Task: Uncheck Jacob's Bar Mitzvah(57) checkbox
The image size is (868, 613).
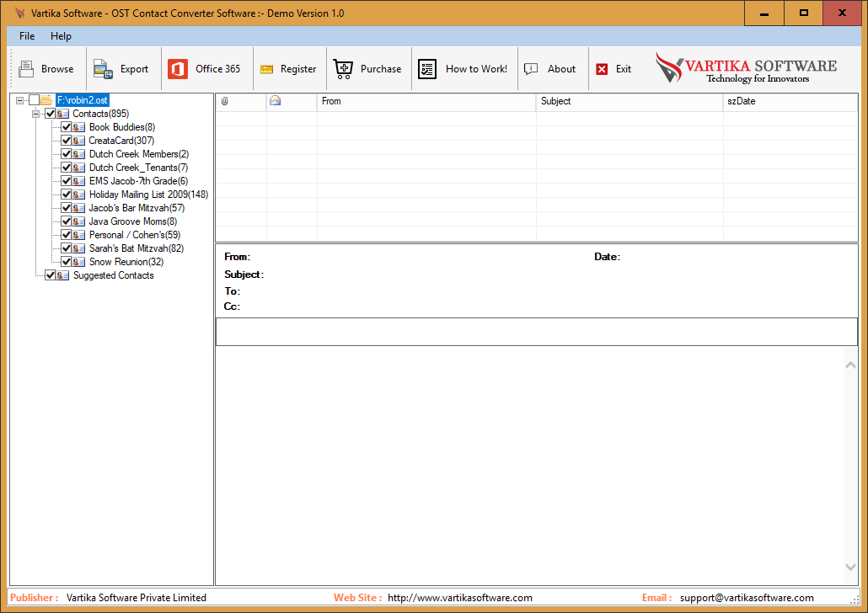Action: [x=67, y=207]
